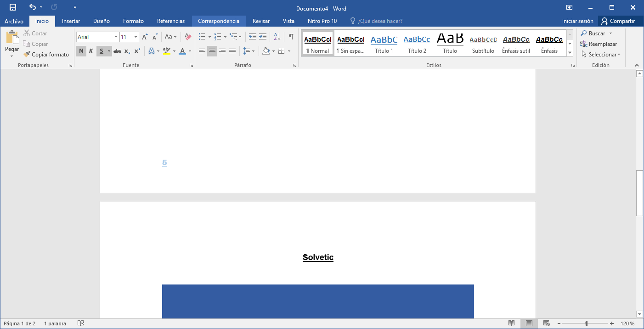Toggle underline S formatting
This screenshot has height=329, width=644.
tap(101, 51)
